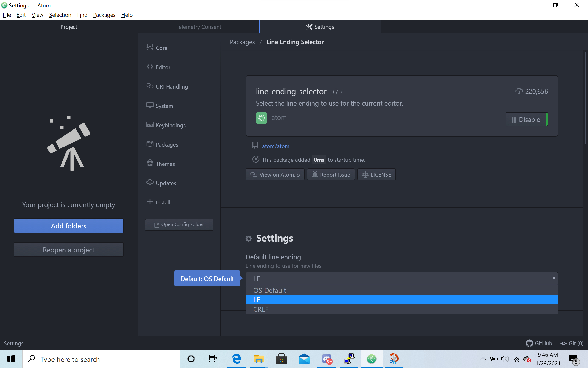Click the line-ending-selector package title
The width and height of the screenshot is (588, 368).
point(291,92)
